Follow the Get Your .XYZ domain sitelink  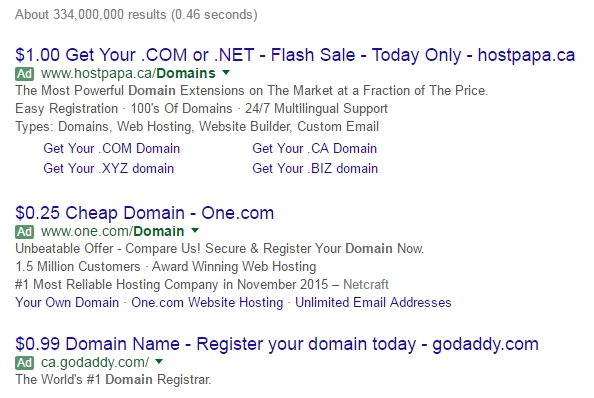pyautogui.click(x=108, y=168)
